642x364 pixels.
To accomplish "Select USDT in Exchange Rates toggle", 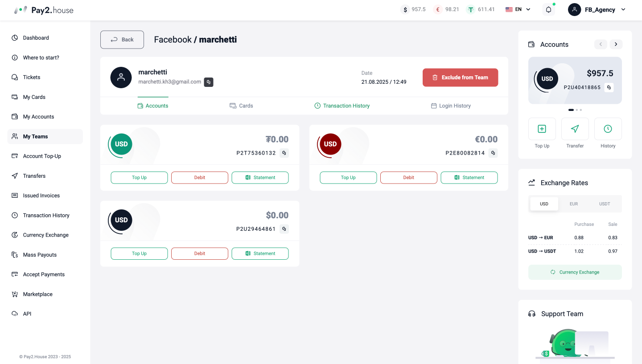I will point(605,204).
